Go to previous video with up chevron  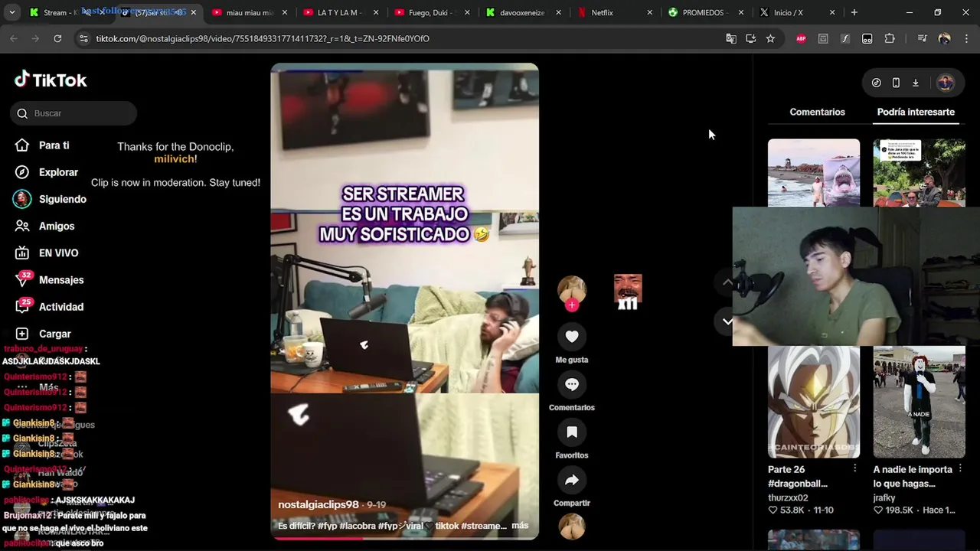(727, 283)
